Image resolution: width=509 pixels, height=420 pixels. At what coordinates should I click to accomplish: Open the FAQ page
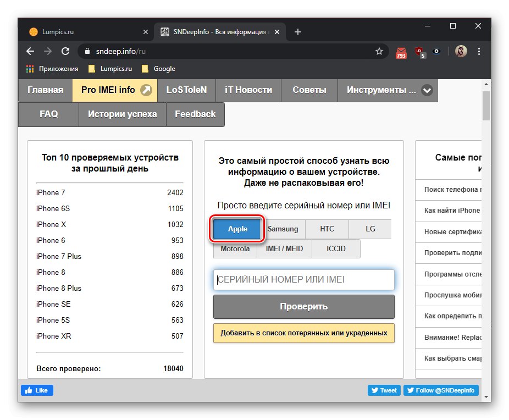coord(49,114)
